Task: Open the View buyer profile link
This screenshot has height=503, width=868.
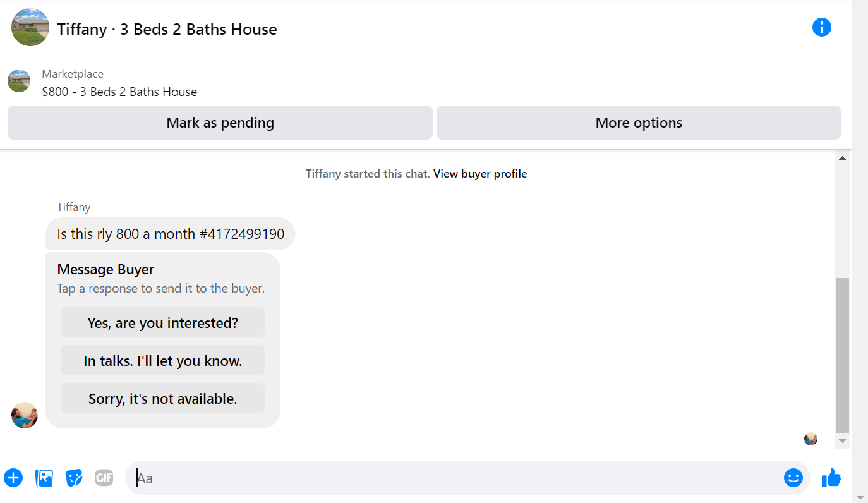Action: [480, 174]
